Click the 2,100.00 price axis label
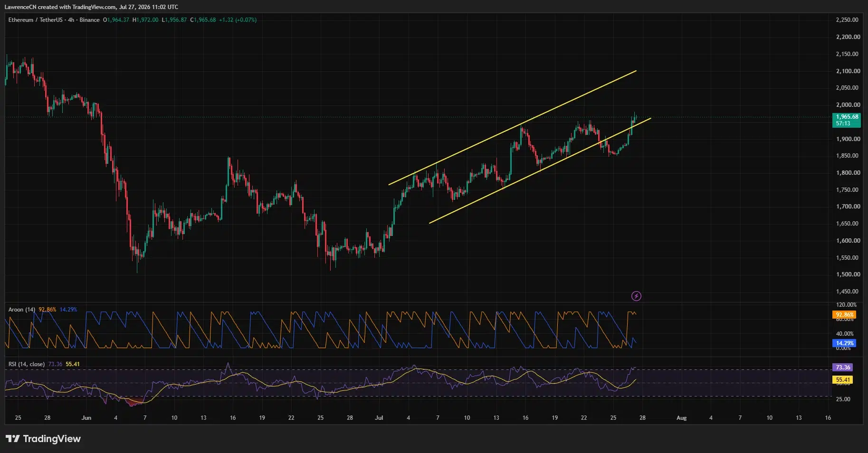 click(x=848, y=71)
